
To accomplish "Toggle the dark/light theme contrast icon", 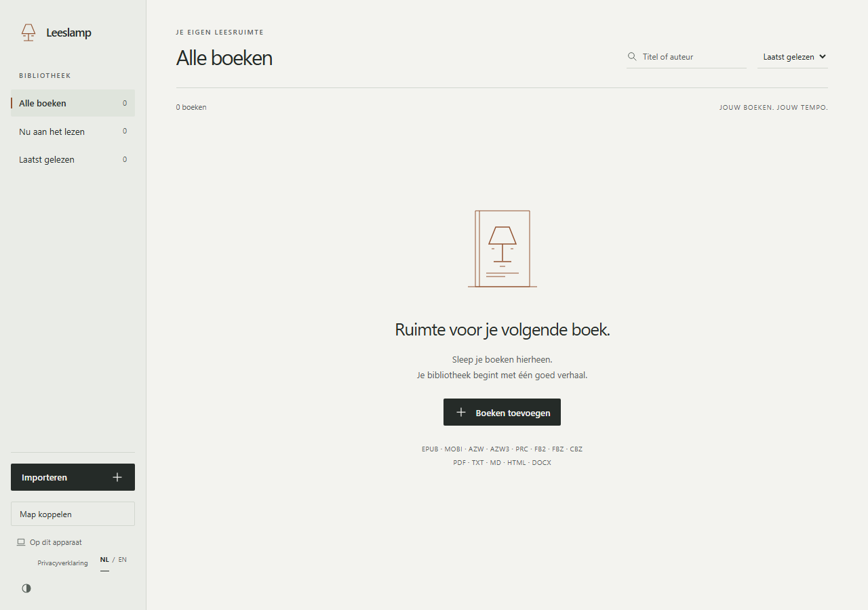I will pos(26,588).
